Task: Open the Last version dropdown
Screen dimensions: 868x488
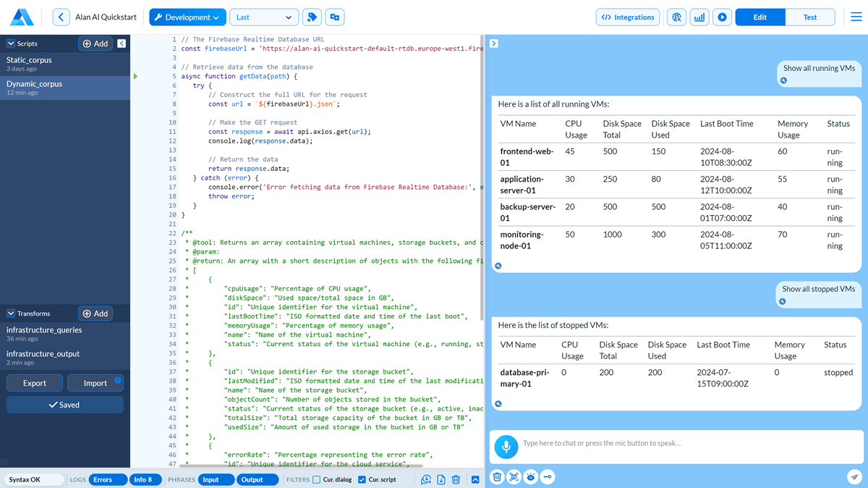Action: point(263,17)
